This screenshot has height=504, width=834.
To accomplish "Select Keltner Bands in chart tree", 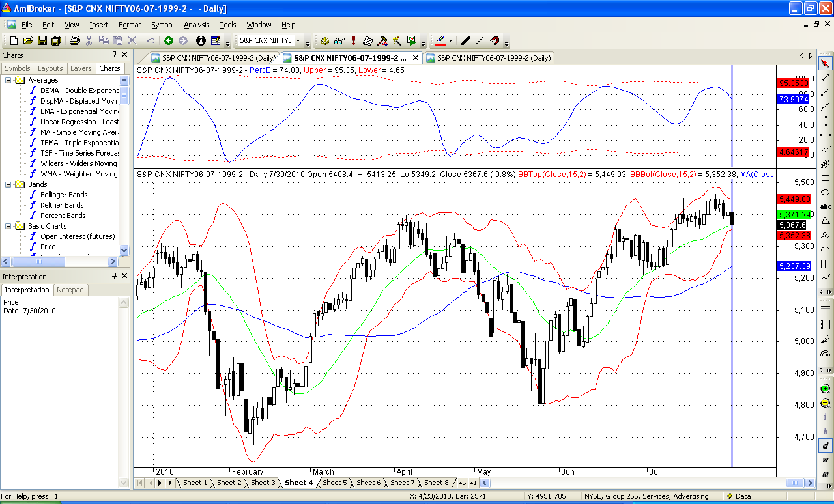I will pos(62,205).
